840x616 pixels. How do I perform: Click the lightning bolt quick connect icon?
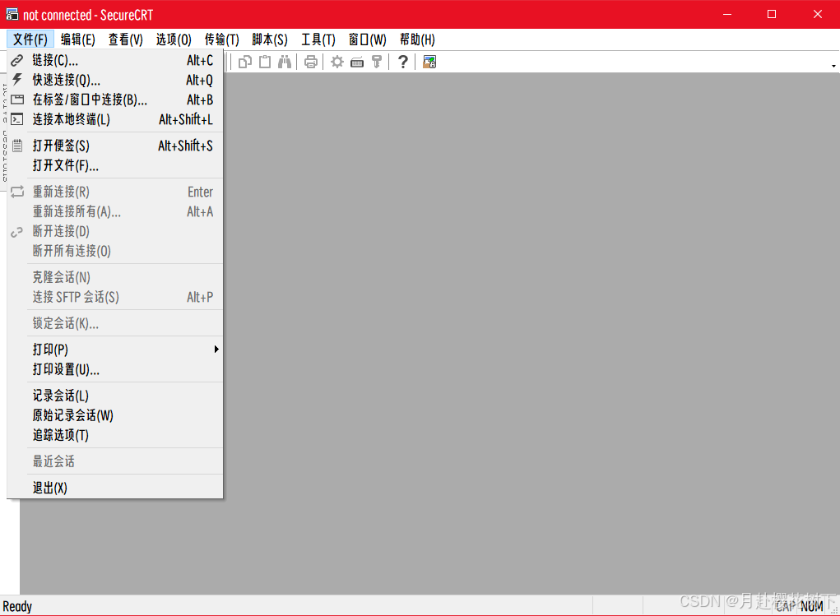click(17, 80)
